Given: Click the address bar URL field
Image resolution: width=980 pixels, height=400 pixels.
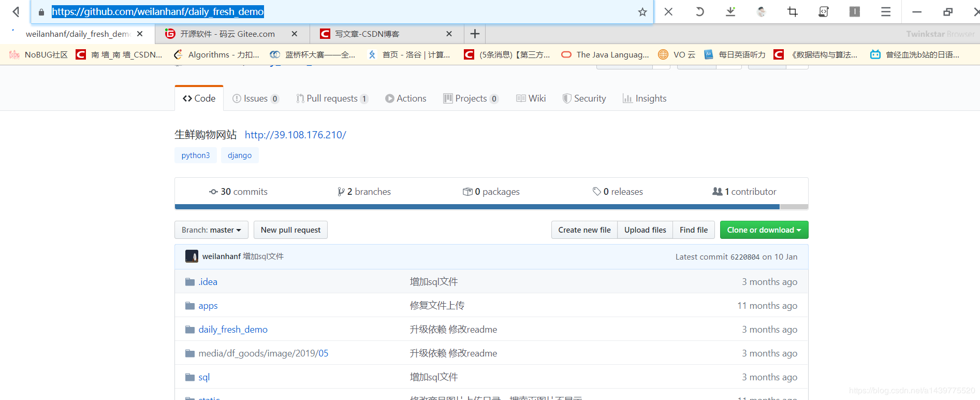Looking at the screenshot, I should click(x=342, y=12).
